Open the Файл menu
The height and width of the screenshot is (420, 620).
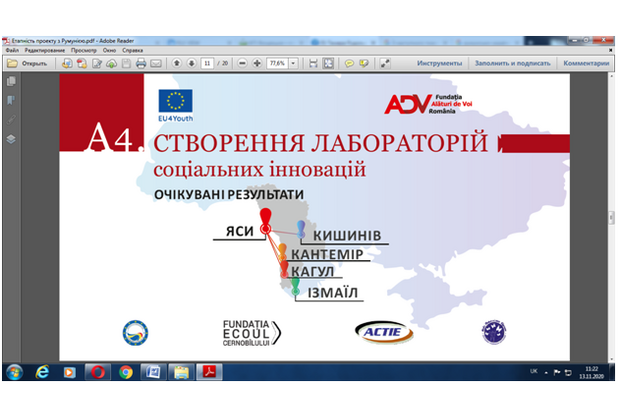[x=12, y=51]
